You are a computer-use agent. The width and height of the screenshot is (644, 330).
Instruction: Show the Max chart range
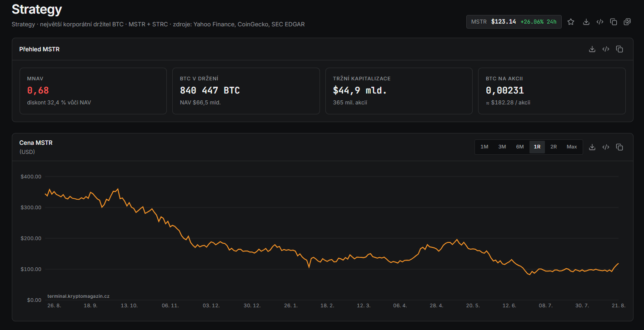pyautogui.click(x=572, y=147)
